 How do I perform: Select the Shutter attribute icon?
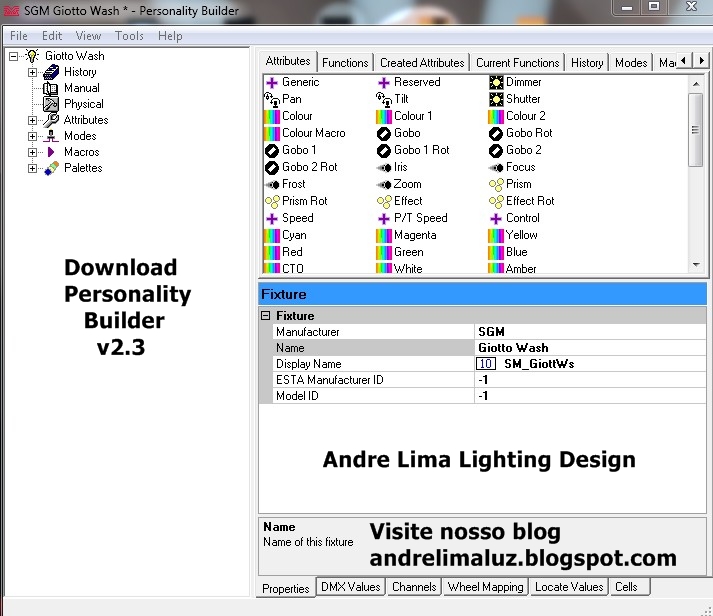(x=496, y=99)
